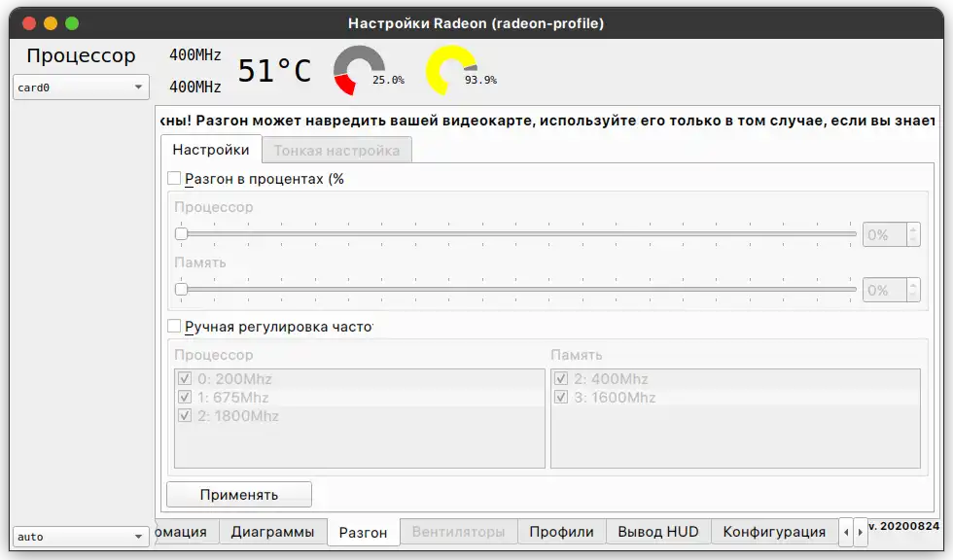Open the Профили tab
This screenshot has width=953, height=560.
point(561,532)
